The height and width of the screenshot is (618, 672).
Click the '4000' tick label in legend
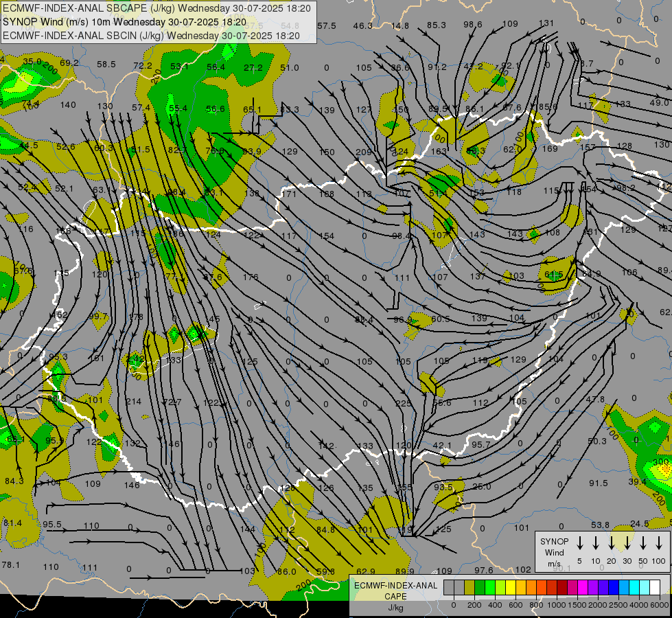[x=639, y=605]
